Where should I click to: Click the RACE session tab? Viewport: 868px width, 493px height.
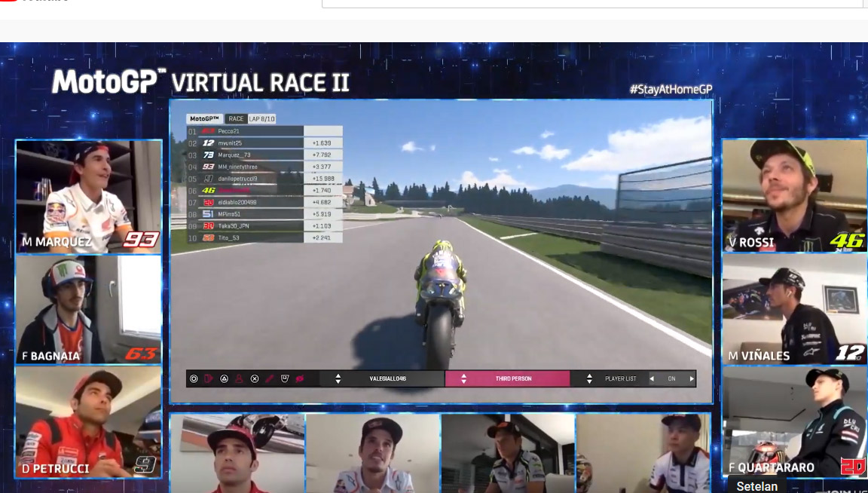click(236, 118)
